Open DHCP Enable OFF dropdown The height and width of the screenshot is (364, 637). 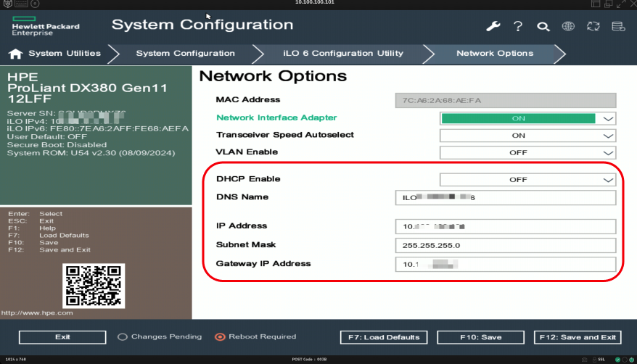[x=527, y=180]
